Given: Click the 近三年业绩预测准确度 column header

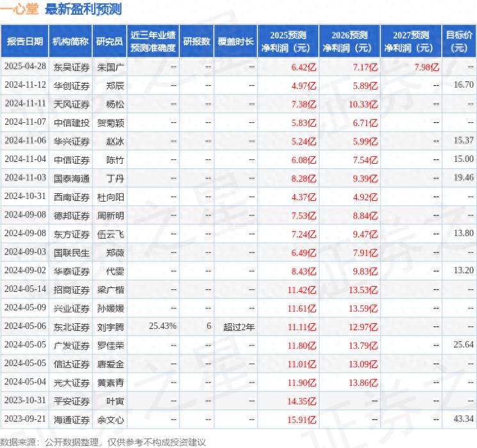Looking at the screenshot, I should (153, 42).
